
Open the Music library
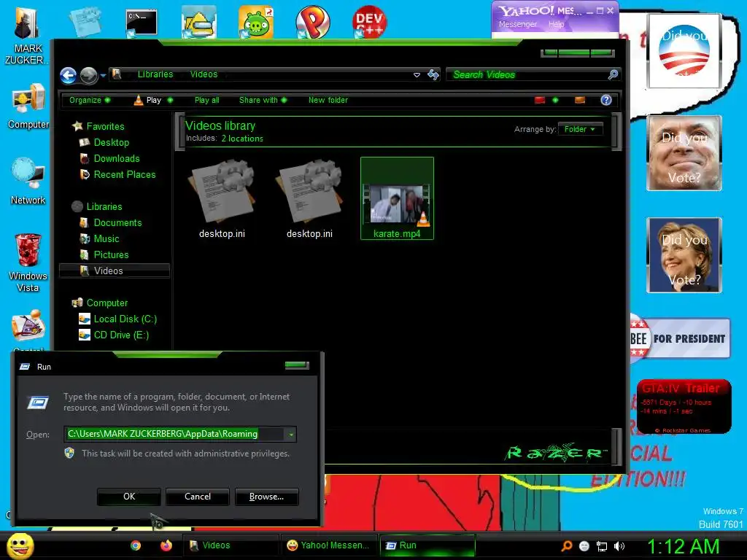pos(107,239)
